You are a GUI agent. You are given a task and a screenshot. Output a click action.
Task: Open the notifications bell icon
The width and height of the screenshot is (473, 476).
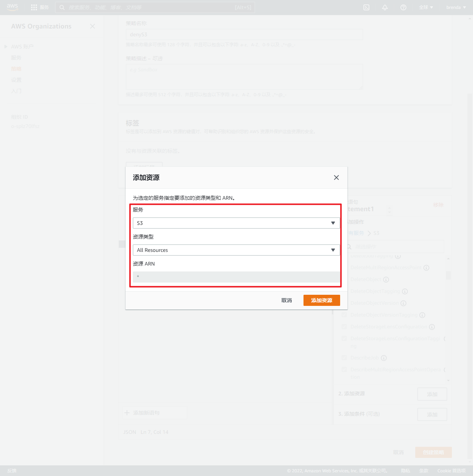[385, 7]
